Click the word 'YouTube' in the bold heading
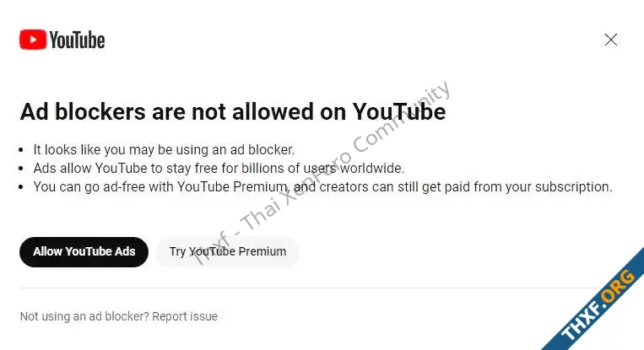Viewport: 644px width, 350px height. (x=399, y=111)
